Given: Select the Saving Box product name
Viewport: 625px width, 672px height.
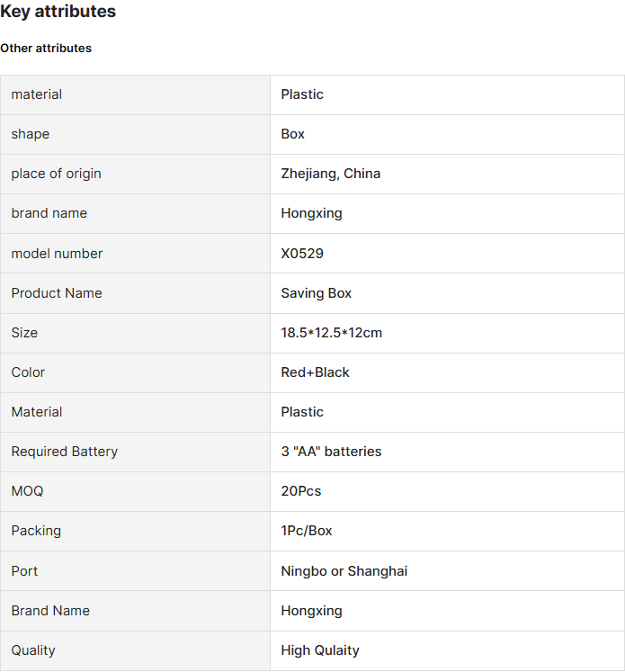Looking at the screenshot, I should click(317, 293).
